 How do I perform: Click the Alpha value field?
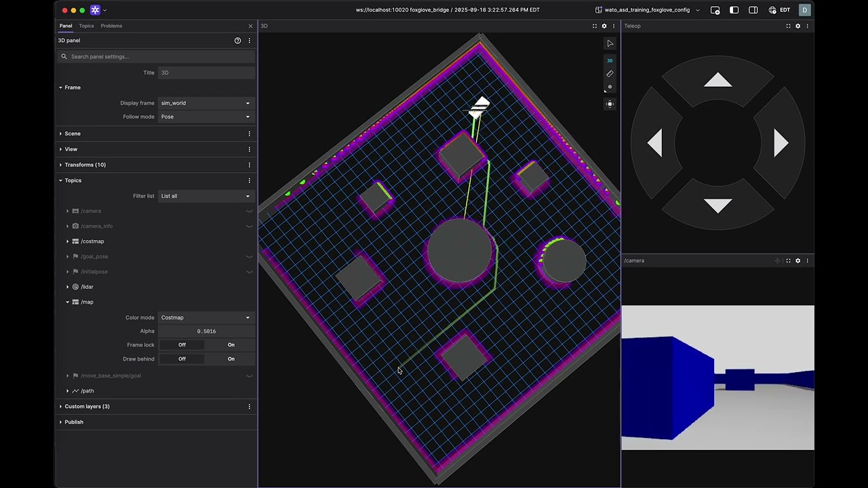pos(206,331)
